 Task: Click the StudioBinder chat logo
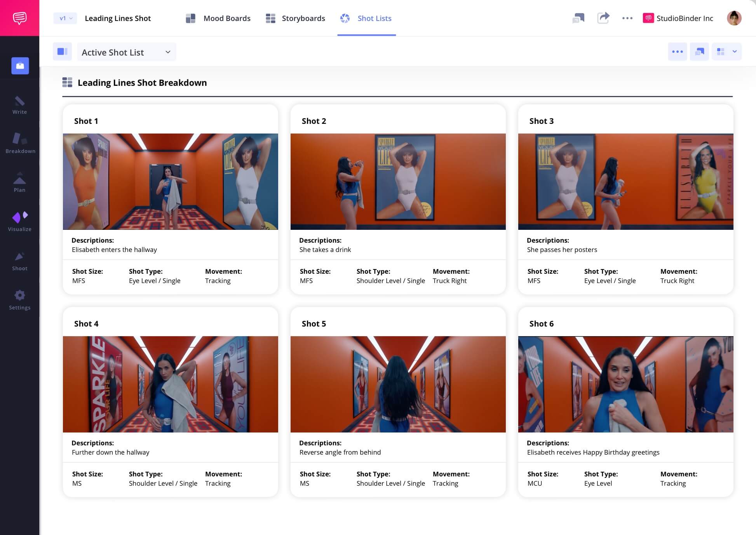coord(19,18)
